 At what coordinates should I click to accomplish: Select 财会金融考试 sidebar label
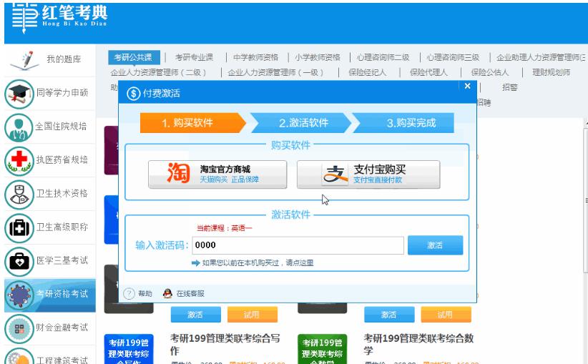62,328
